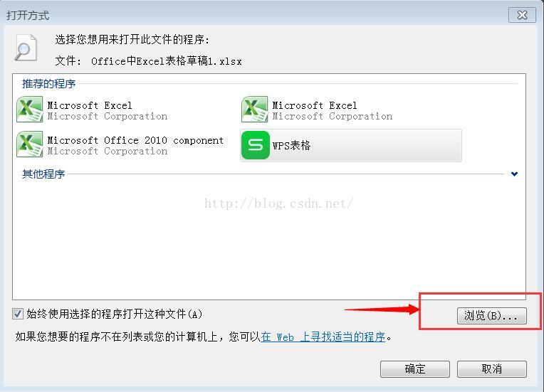Open the 在 Web 上寻找适当的程序 link
Image resolution: width=544 pixels, height=392 pixels.
[x=323, y=337]
